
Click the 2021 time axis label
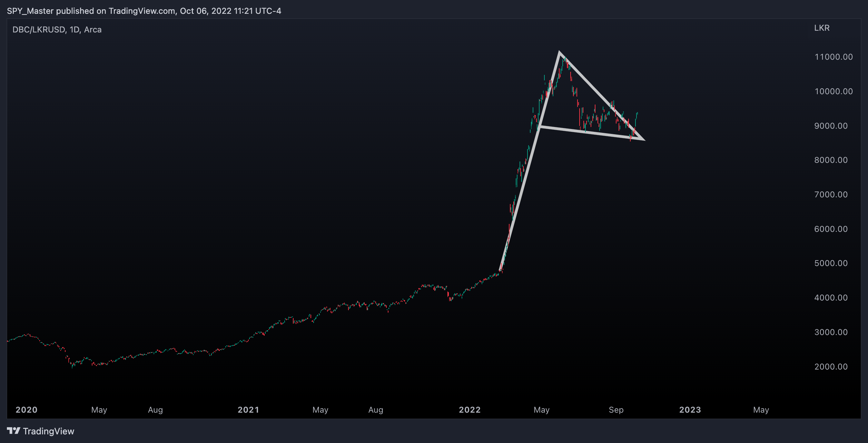tap(248, 410)
